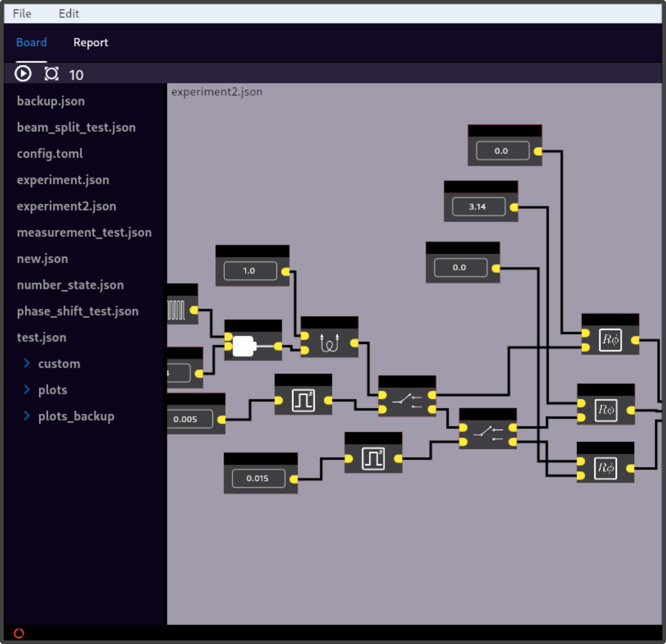Click the red loading spinner in the status bar
Viewport: 666px width, 644px height.
(x=19, y=633)
